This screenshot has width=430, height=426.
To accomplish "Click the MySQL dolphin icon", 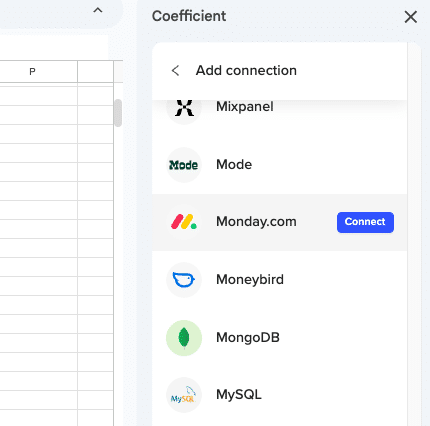I will (184, 395).
